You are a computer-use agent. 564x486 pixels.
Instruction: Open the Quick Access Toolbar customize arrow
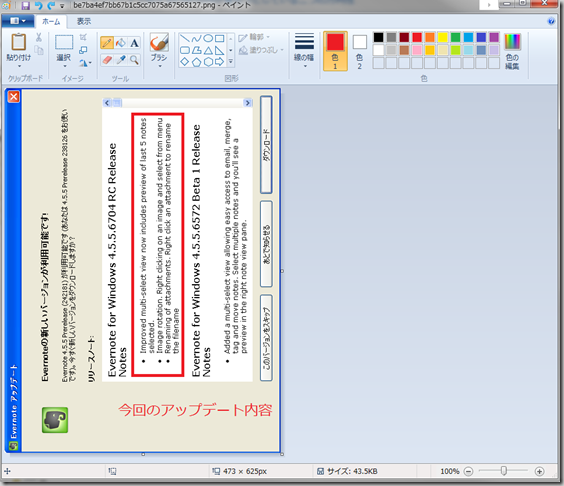click(62, 6)
